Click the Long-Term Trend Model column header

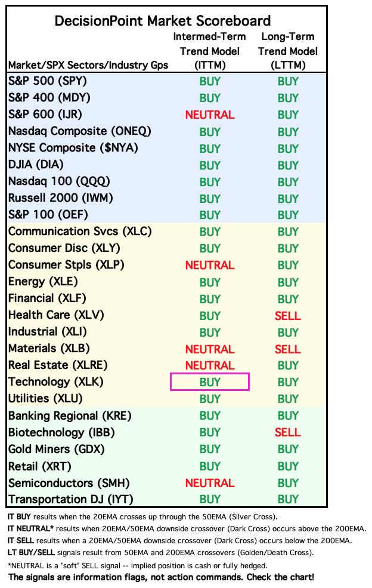(288, 51)
